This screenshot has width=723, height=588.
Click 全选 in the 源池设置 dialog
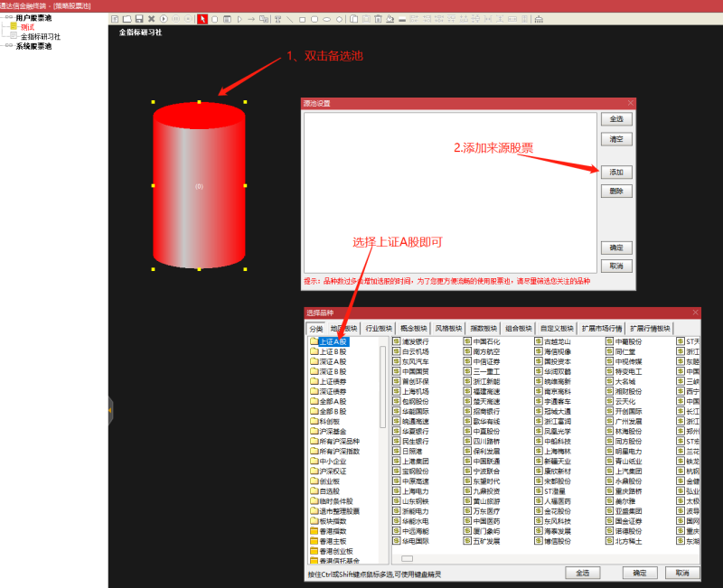(616, 119)
